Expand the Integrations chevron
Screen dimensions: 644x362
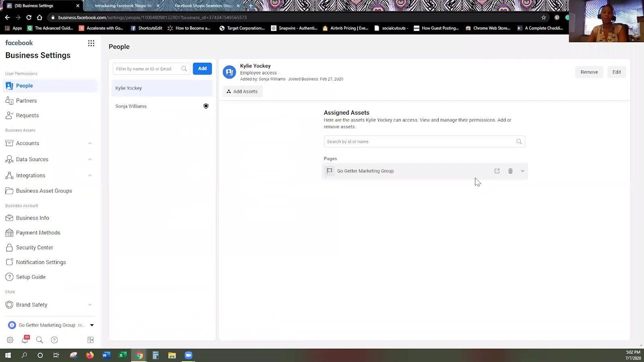pyautogui.click(x=90, y=175)
